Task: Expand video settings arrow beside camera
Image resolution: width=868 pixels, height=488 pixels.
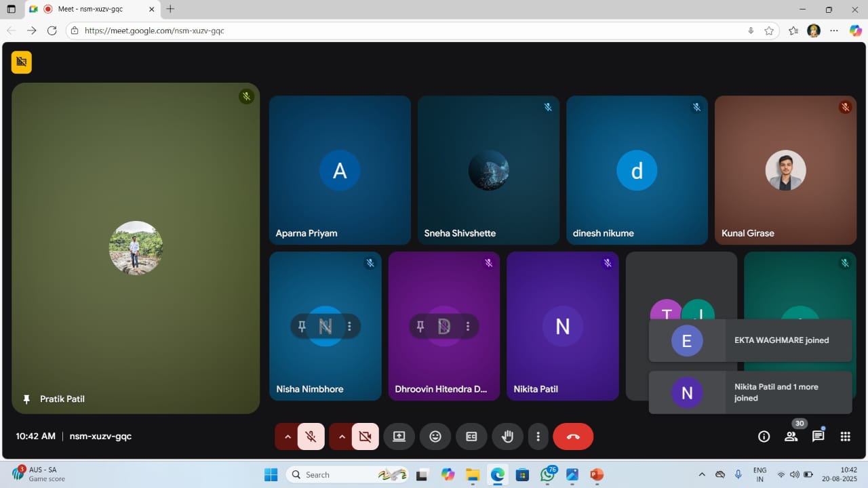Action: [342, 436]
